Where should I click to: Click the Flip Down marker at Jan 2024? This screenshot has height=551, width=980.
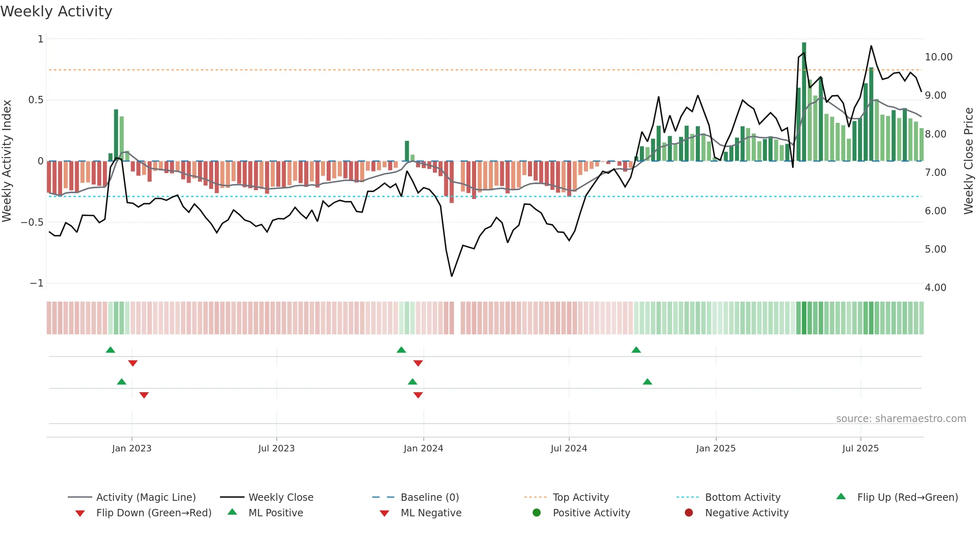[x=418, y=363]
